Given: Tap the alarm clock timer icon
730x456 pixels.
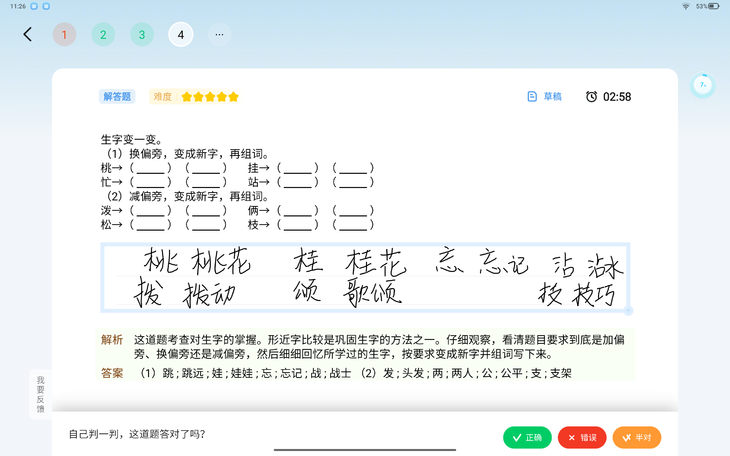Looking at the screenshot, I should [x=591, y=97].
